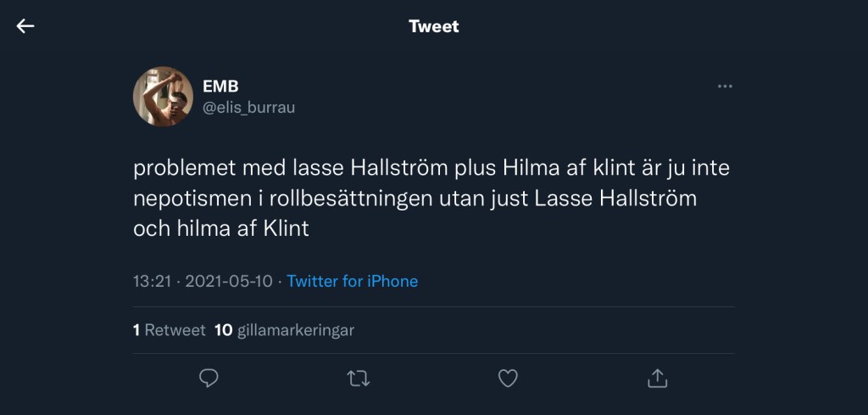Image resolution: width=868 pixels, height=415 pixels.
Task: Share the tweet via the upload icon
Action: (x=657, y=378)
